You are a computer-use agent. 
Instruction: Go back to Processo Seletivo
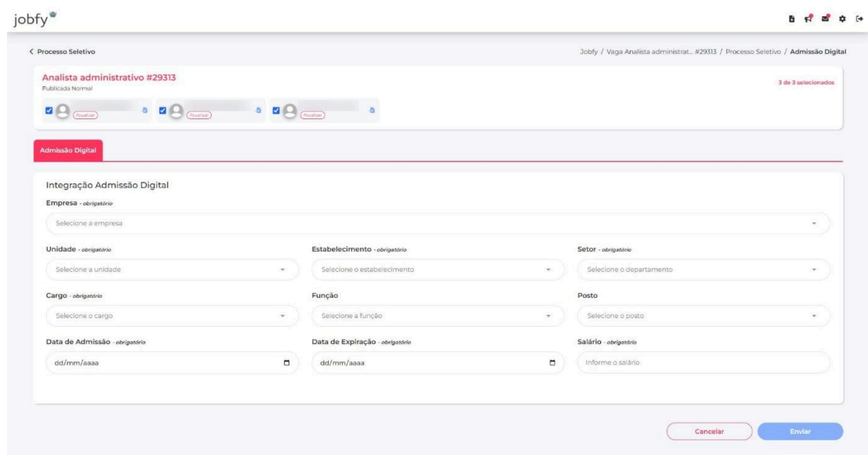62,52
